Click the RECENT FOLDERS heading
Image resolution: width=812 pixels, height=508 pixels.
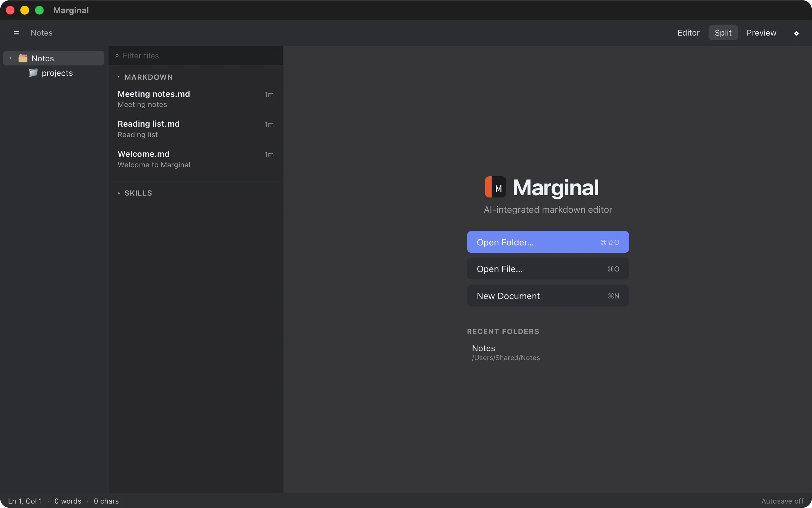503,331
